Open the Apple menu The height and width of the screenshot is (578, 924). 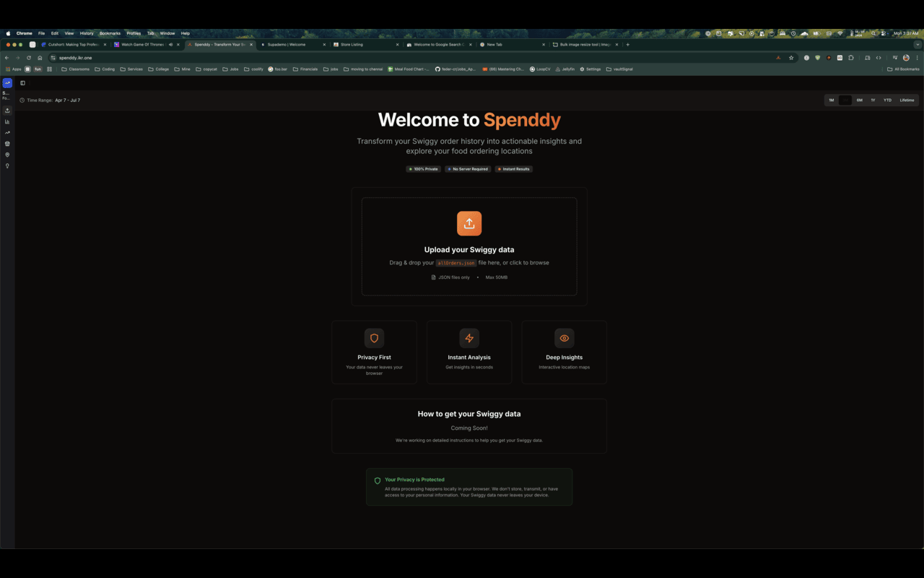click(x=8, y=33)
